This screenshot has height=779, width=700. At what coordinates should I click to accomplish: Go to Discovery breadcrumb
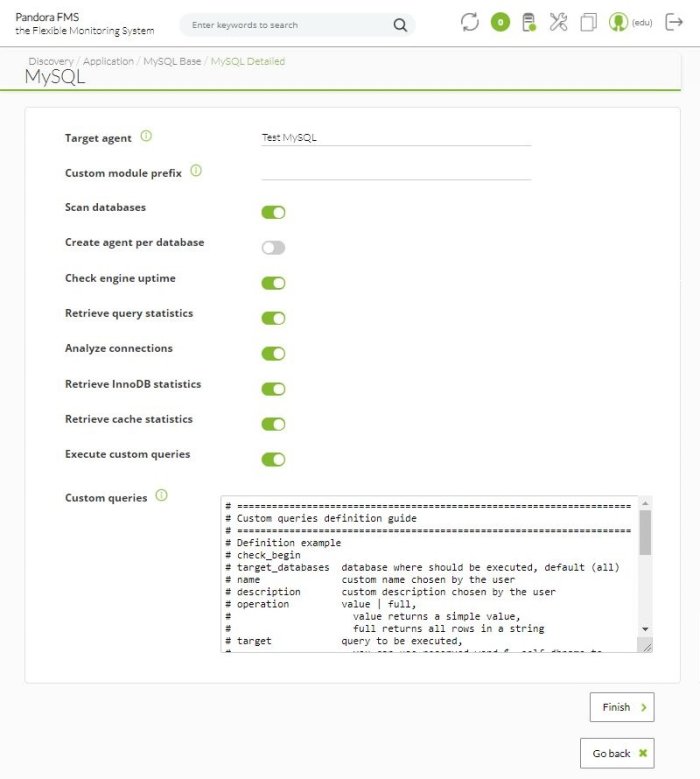pyautogui.click(x=51, y=61)
